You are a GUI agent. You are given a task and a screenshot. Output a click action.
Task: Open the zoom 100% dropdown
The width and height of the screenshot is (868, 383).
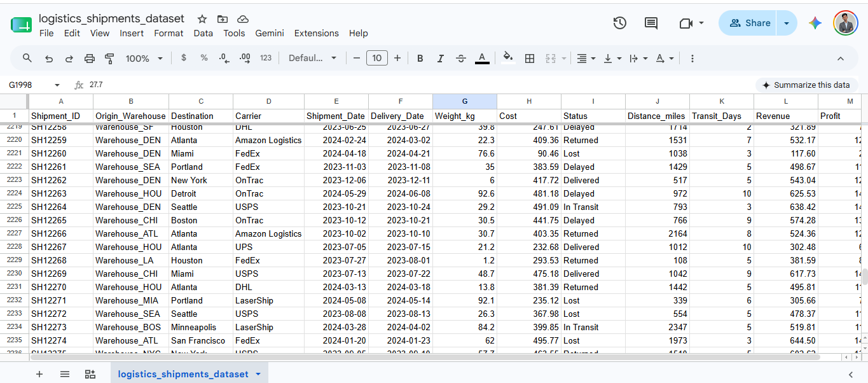click(x=144, y=58)
